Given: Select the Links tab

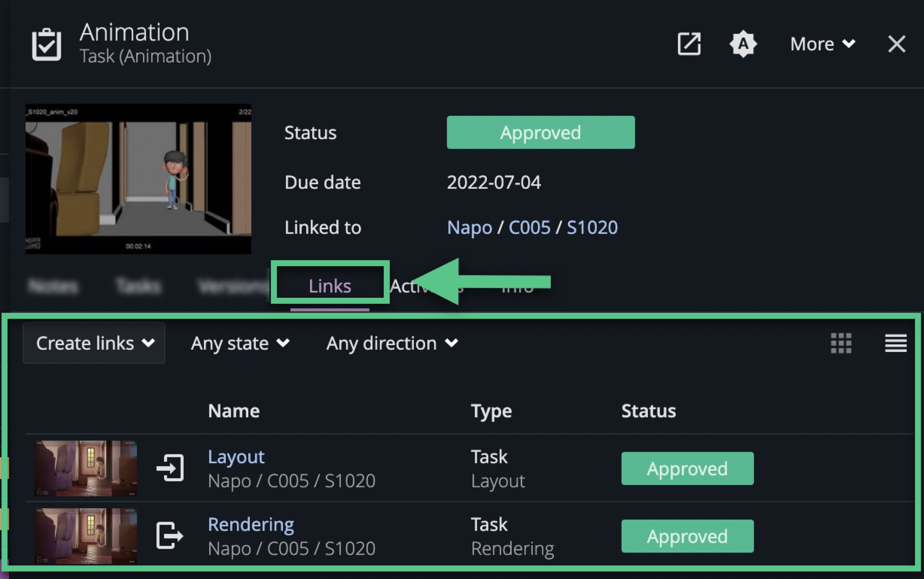Looking at the screenshot, I should pos(330,286).
